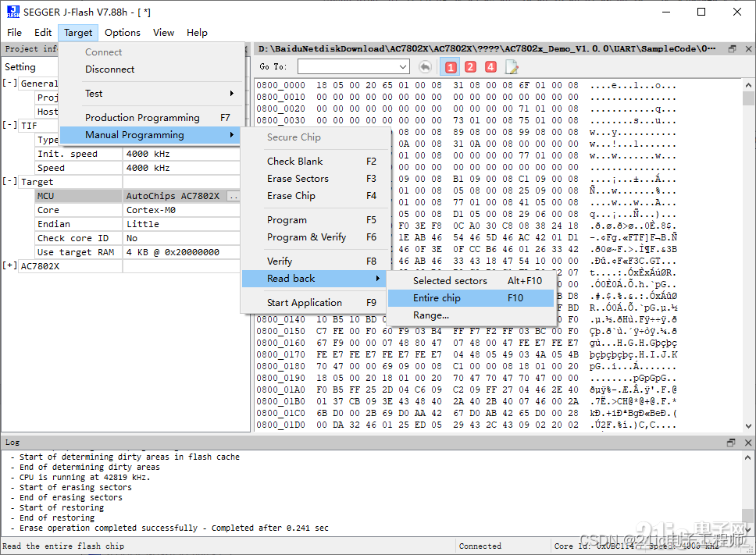Click the address 0800_01D0 row
The image size is (756, 555).
pyautogui.click(x=466, y=425)
